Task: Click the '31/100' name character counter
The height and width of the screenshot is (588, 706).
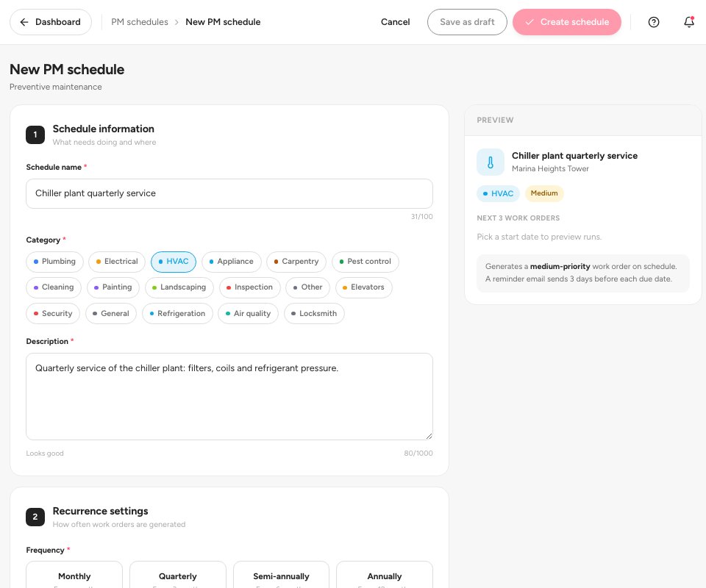Action: [x=422, y=217]
